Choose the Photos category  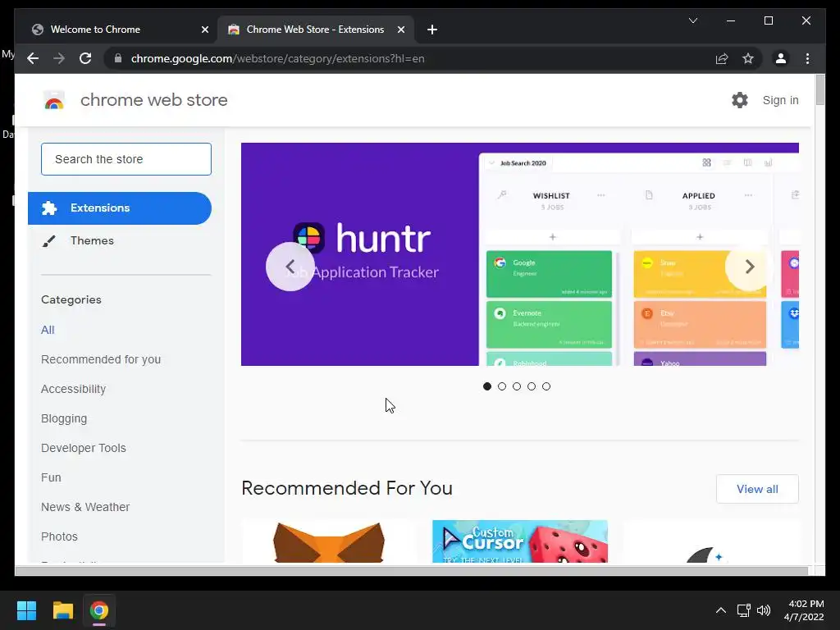59,536
